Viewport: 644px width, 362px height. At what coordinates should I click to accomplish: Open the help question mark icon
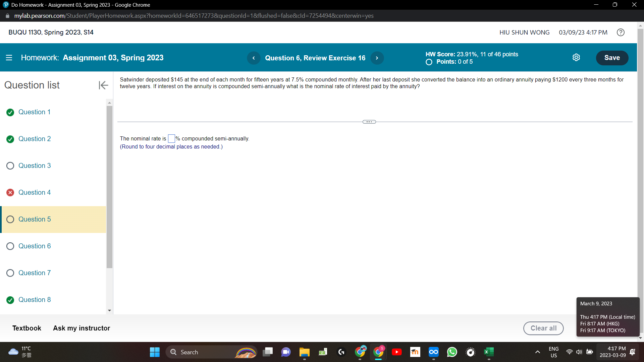(621, 33)
